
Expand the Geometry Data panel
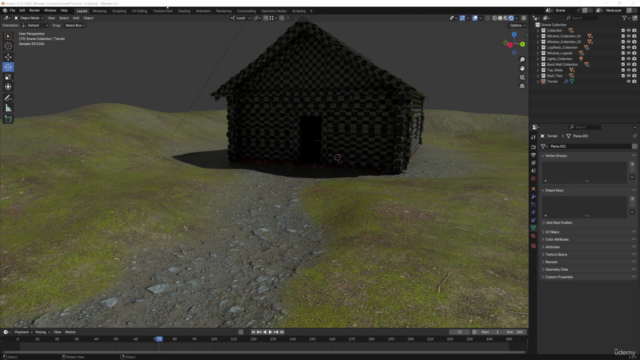click(x=556, y=269)
